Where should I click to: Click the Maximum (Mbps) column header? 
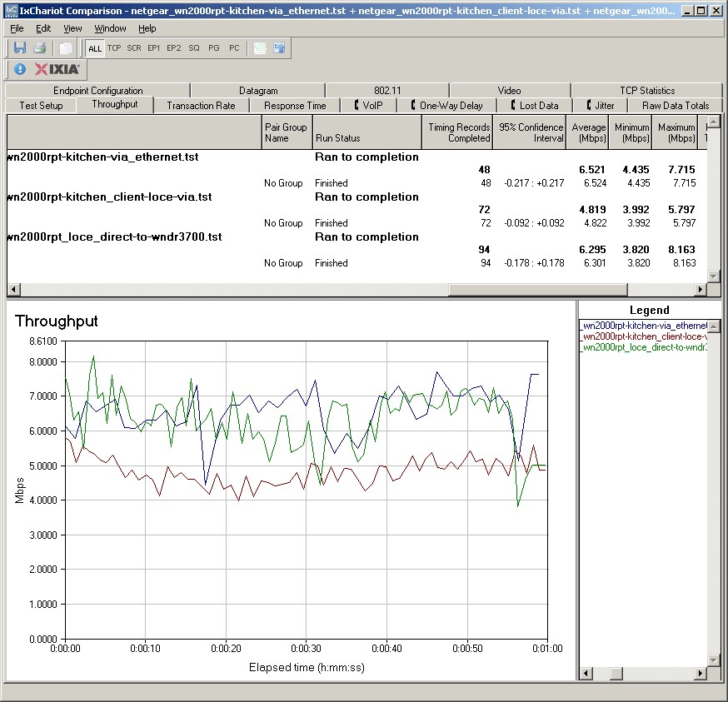click(675, 132)
